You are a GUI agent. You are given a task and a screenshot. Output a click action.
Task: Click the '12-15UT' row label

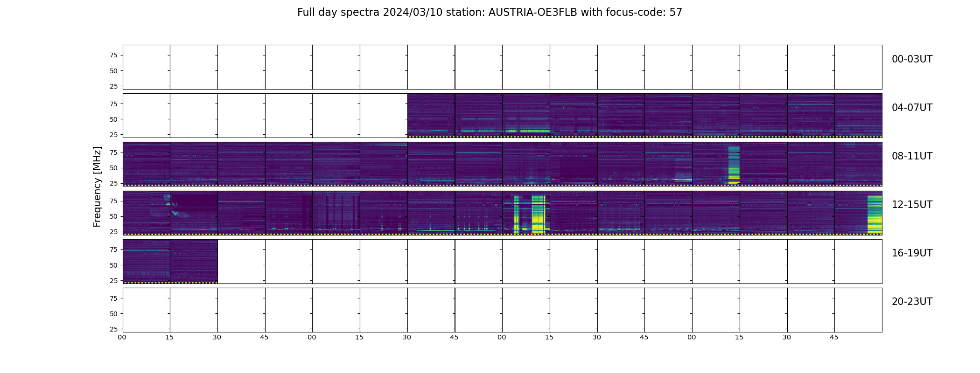pos(912,205)
